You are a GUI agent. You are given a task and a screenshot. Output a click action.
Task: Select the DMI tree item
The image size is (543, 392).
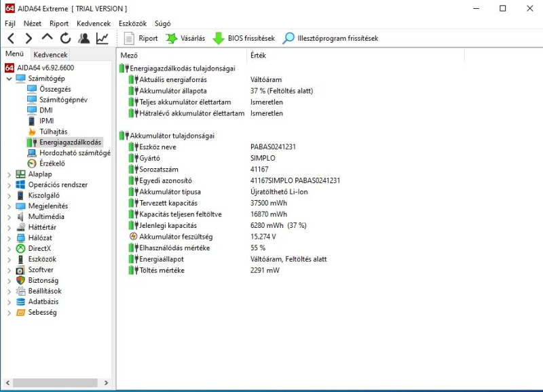point(46,110)
